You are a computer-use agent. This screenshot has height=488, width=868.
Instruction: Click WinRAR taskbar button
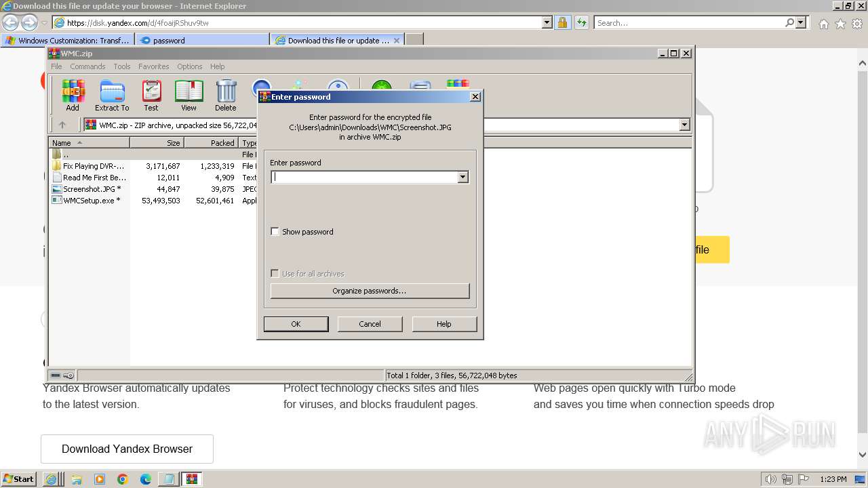pos(192,479)
